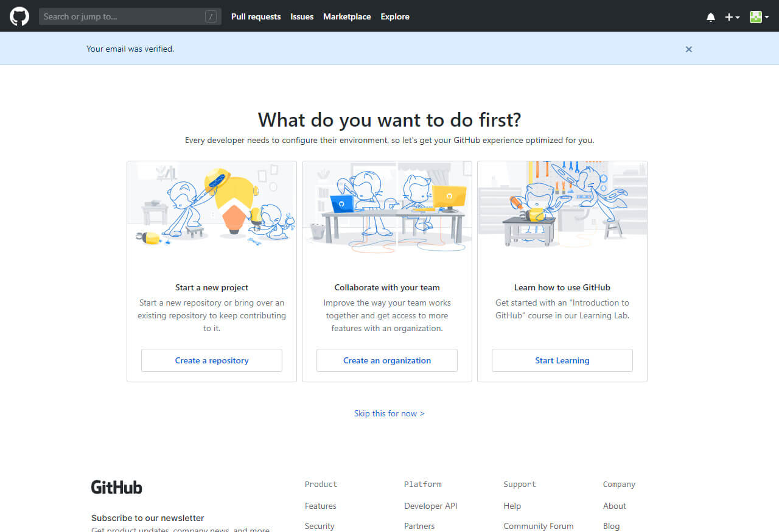Click the 'Company' footer column heading
Viewport: 779px width, 532px height.
point(619,485)
